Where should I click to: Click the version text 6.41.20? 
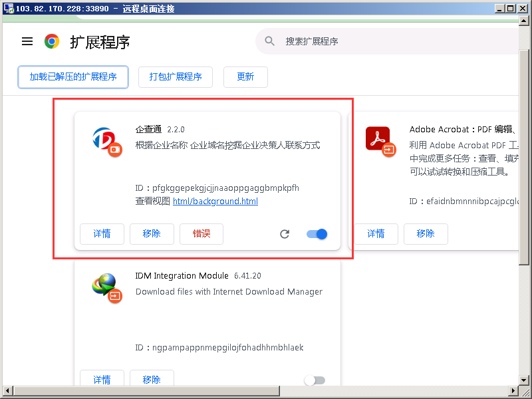(247, 276)
